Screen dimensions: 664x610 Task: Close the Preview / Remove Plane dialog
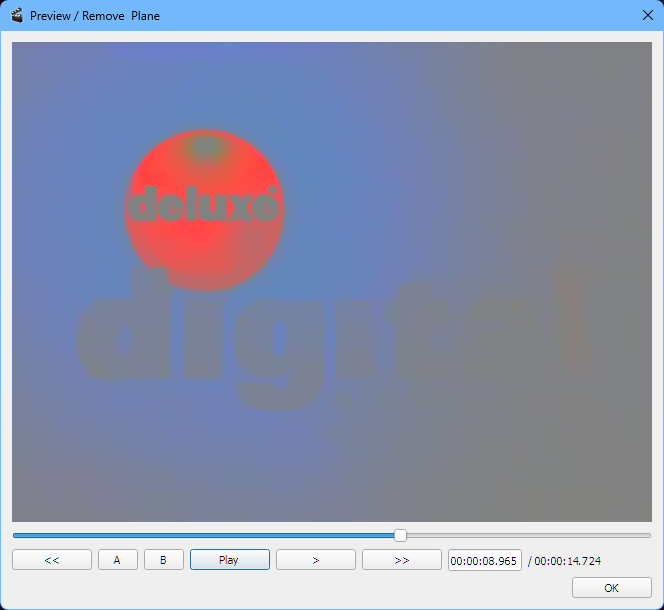(647, 16)
